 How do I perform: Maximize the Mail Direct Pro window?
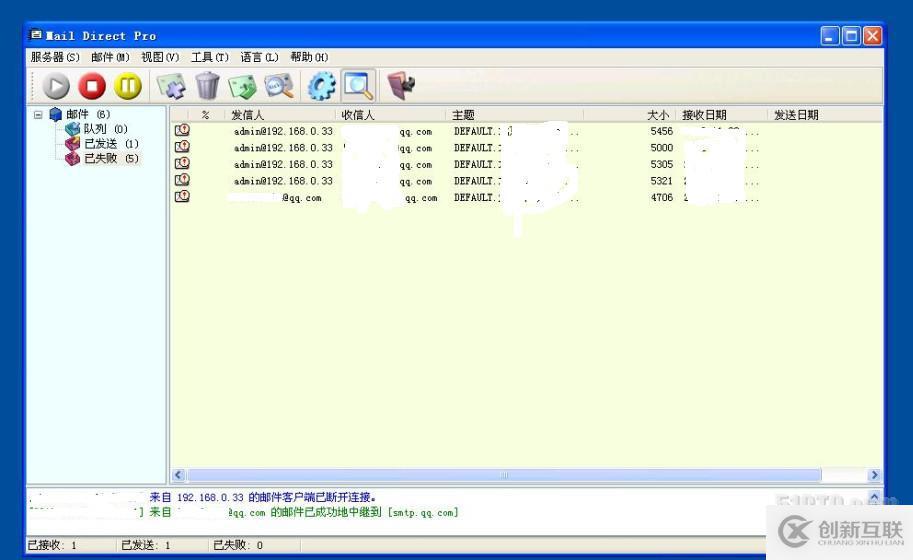(851, 36)
